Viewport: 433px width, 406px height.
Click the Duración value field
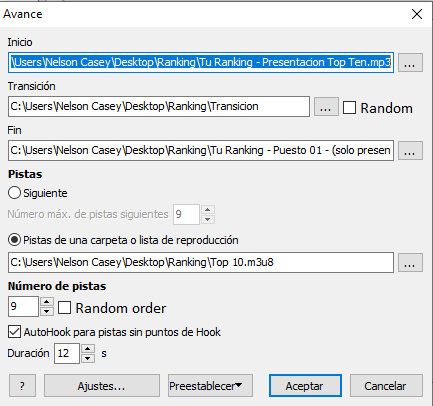pos(67,353)
